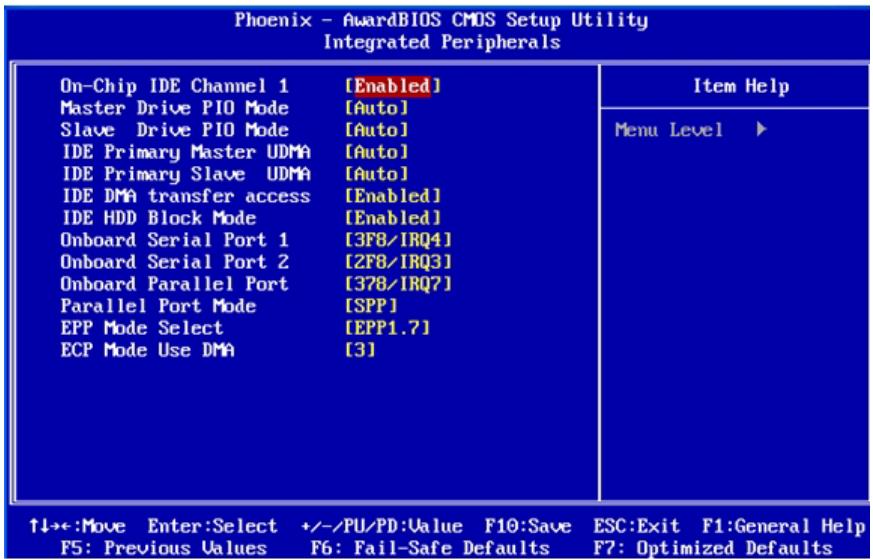Toggle the IDE HDD Block Mode value
The width and height of the screenshot is (873, 559).
[x=393, y=218]
